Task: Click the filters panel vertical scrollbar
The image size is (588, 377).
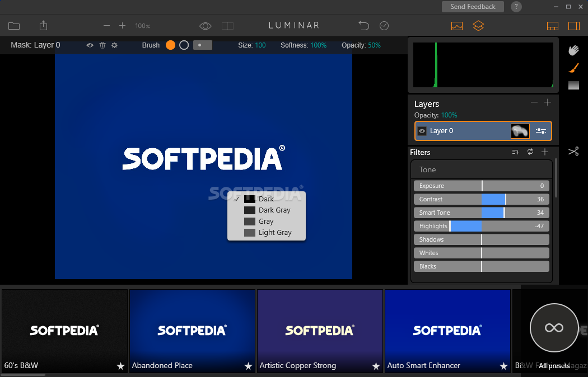Action: [x=556, y=178]
